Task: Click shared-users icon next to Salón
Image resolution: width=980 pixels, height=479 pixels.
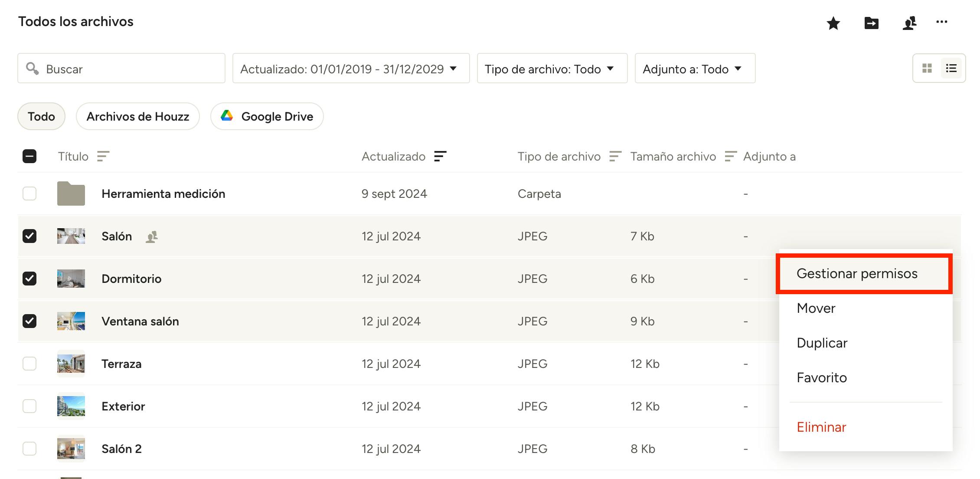Action: pos(151,236)
